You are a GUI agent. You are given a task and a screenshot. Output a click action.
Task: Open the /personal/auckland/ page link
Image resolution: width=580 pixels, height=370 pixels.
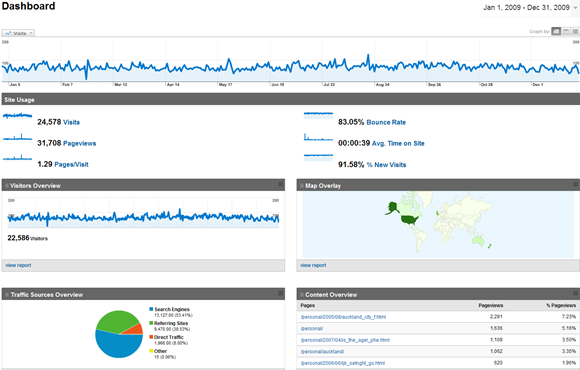click(322, 352)
